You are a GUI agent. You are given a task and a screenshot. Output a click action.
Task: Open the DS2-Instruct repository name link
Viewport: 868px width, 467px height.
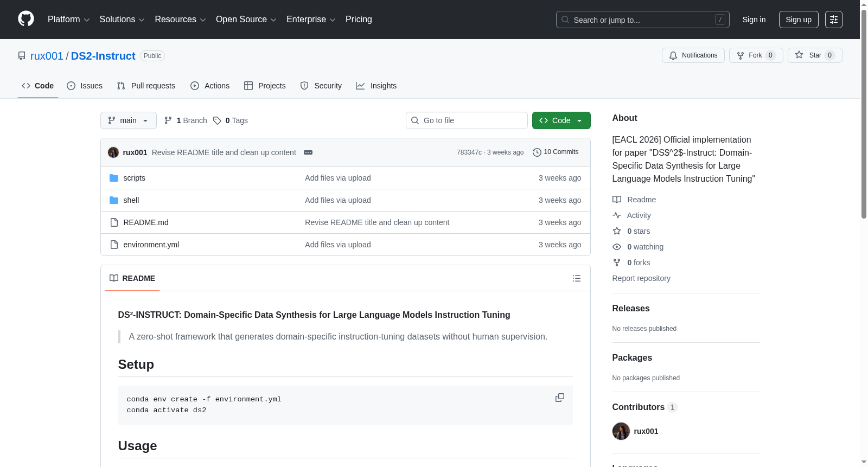(x=103, y=56)
